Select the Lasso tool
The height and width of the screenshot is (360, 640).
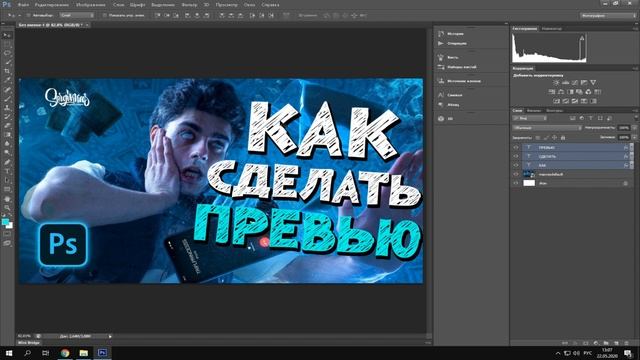tap(7, 53)
